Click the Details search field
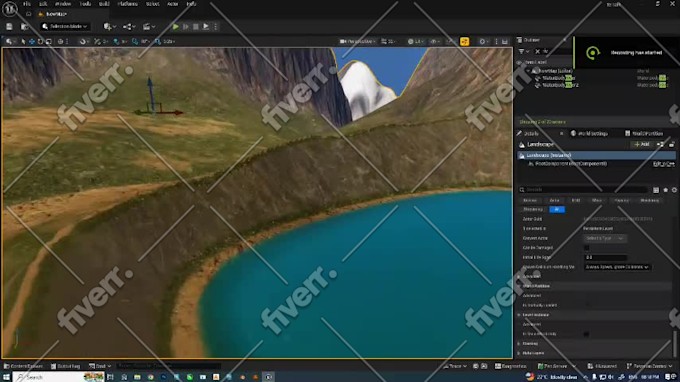This screenshot has height=382, width=680. [x=583, y=189]
